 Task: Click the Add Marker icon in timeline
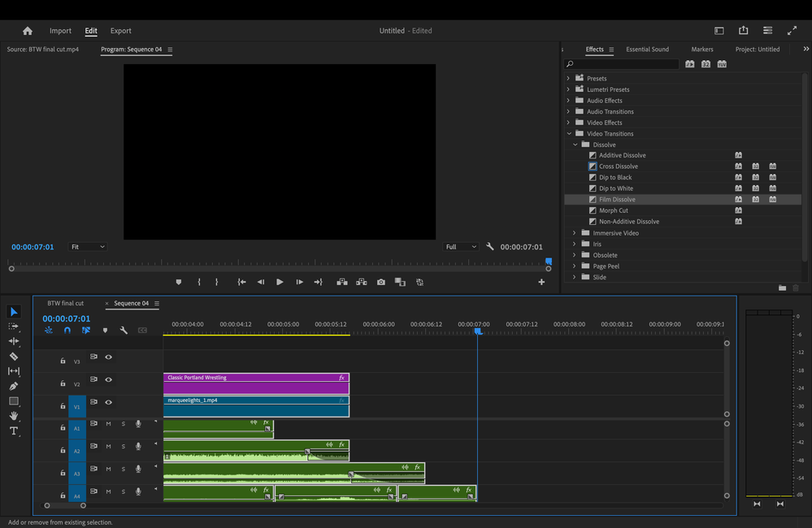(x=105, y=331)
